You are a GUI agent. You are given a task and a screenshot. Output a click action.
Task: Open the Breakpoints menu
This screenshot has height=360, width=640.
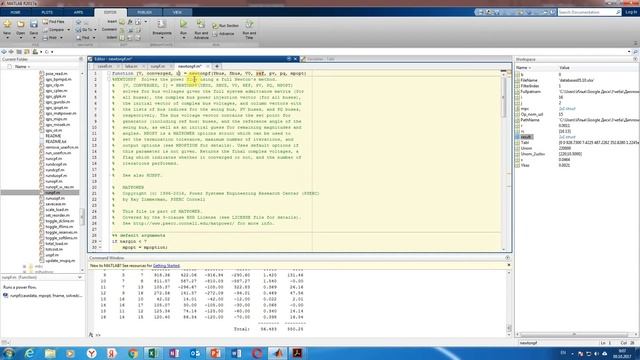click(162, 29)
